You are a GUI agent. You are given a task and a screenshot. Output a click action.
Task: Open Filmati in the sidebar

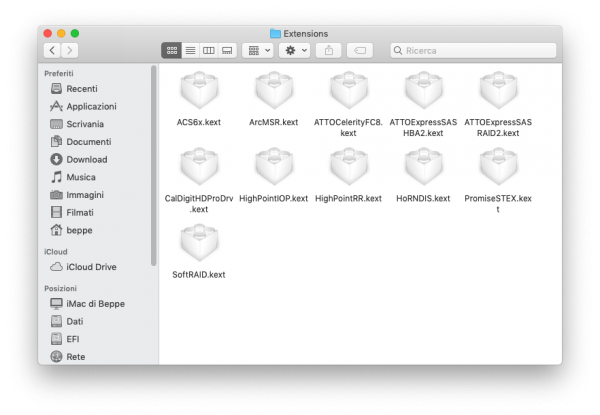[72, 212]
